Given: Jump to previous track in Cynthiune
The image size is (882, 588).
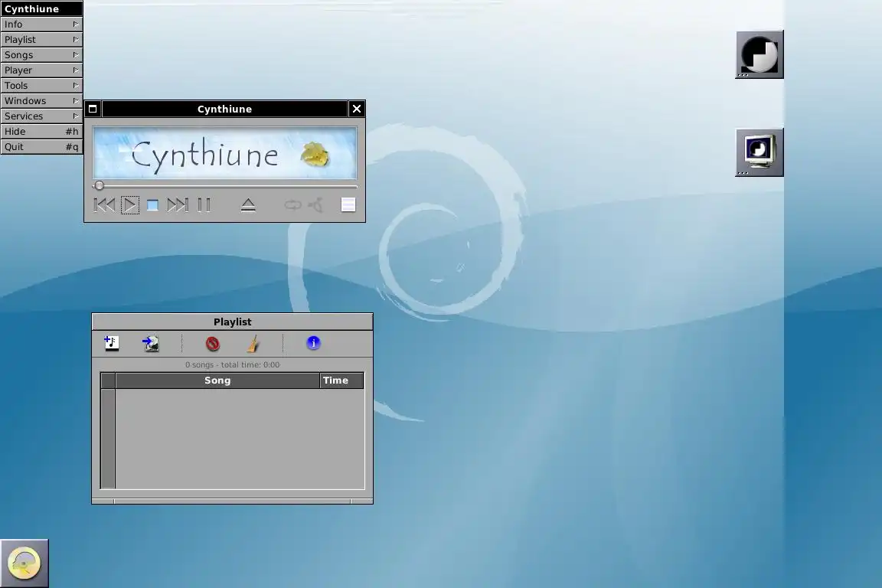Looking at the screenshot, I should [x=104, y=205].
